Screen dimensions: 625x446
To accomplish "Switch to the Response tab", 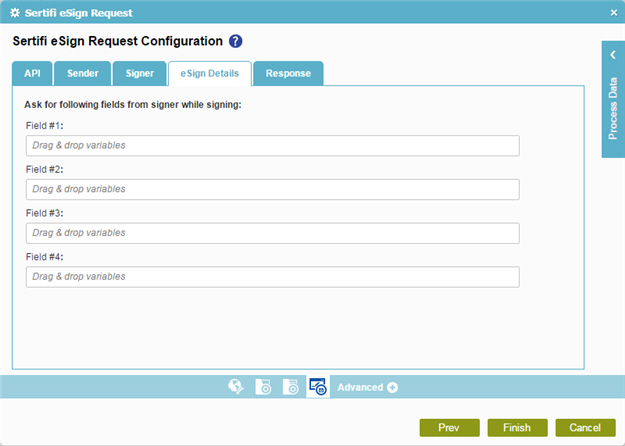I will click(x=288, y=73).
